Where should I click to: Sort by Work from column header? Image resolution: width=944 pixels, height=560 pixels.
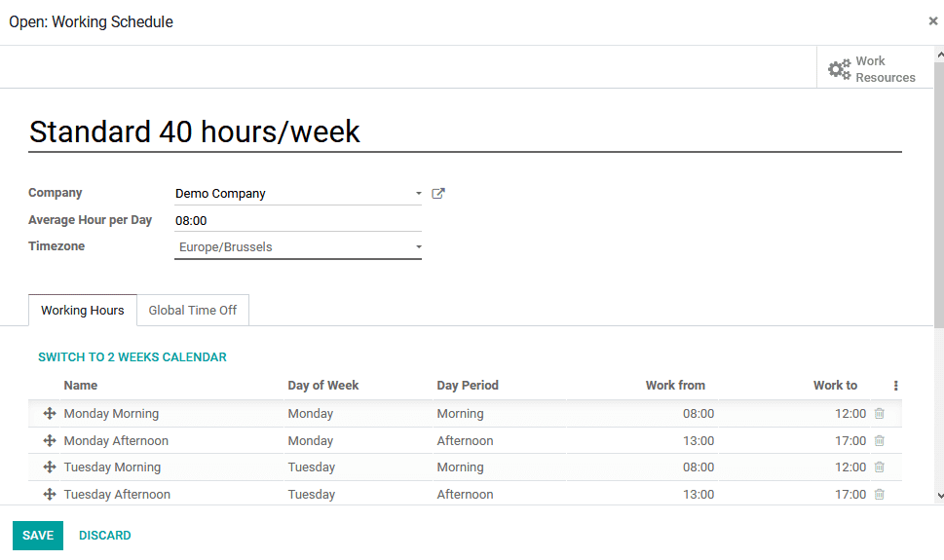675,386
